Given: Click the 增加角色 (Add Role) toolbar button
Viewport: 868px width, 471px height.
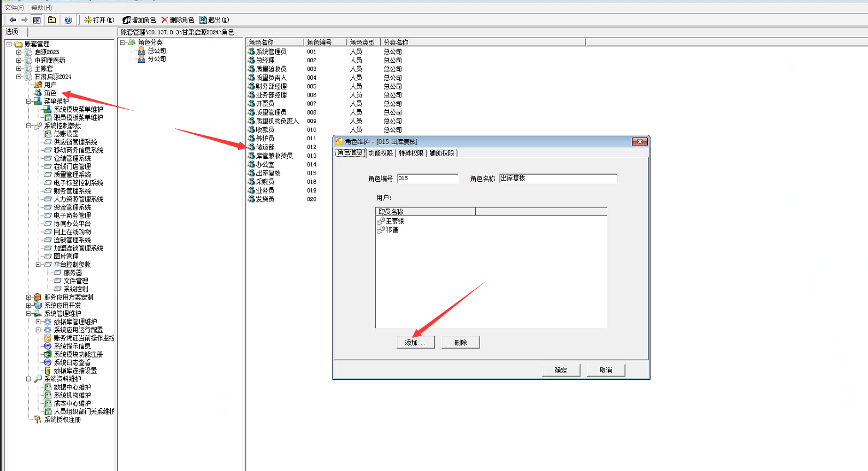Looking at the screenshot, I should pyautogui.click(x=139, y=20).
